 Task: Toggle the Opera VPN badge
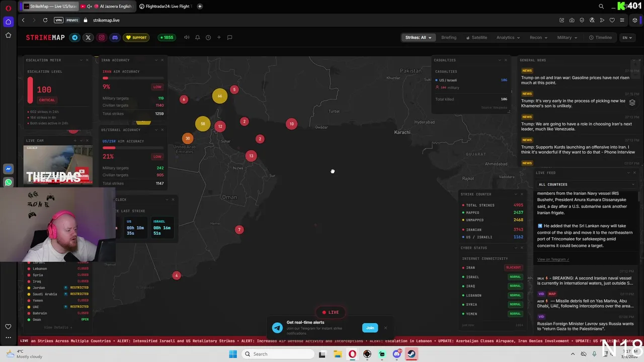59,20
